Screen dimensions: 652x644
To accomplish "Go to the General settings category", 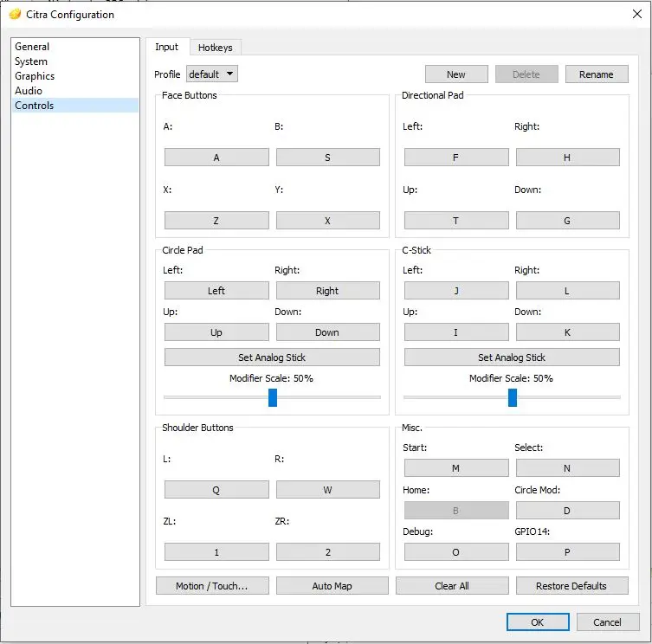I will (32, 47).
